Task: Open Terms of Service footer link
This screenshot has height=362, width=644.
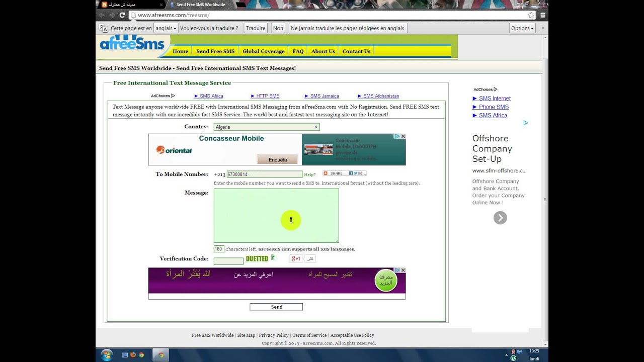Action: (309, 335)
